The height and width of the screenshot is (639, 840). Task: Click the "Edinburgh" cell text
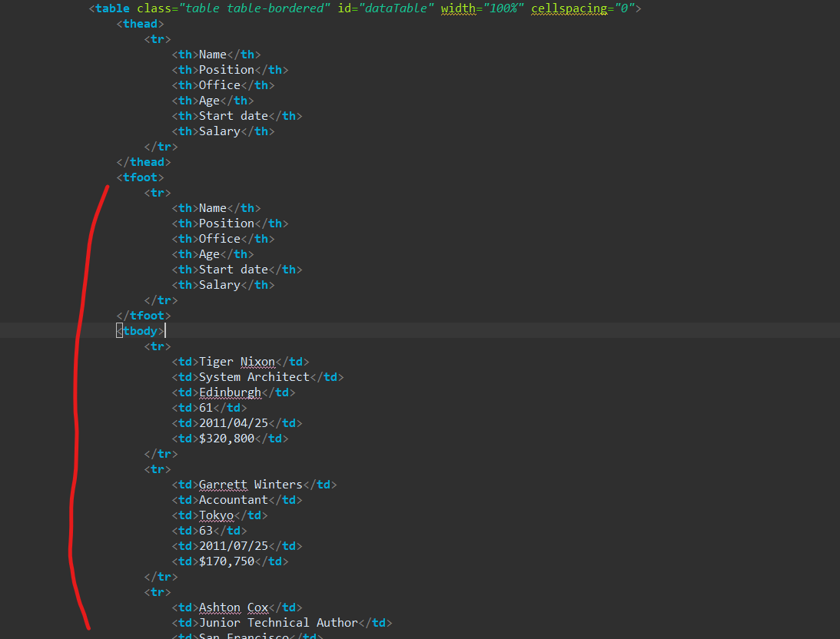pyautogui.click(x=230, y=392)
